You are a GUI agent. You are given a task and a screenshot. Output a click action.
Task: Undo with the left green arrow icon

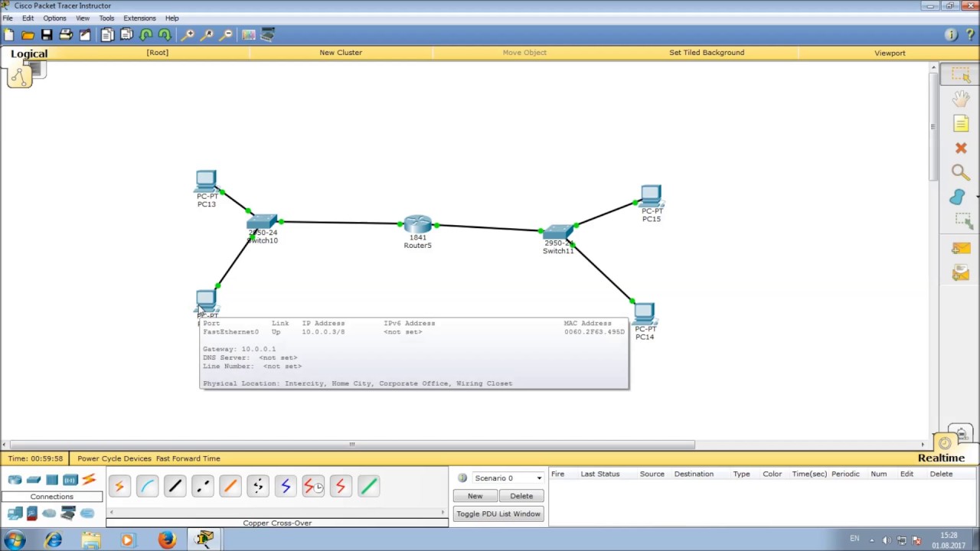point(145,34)
